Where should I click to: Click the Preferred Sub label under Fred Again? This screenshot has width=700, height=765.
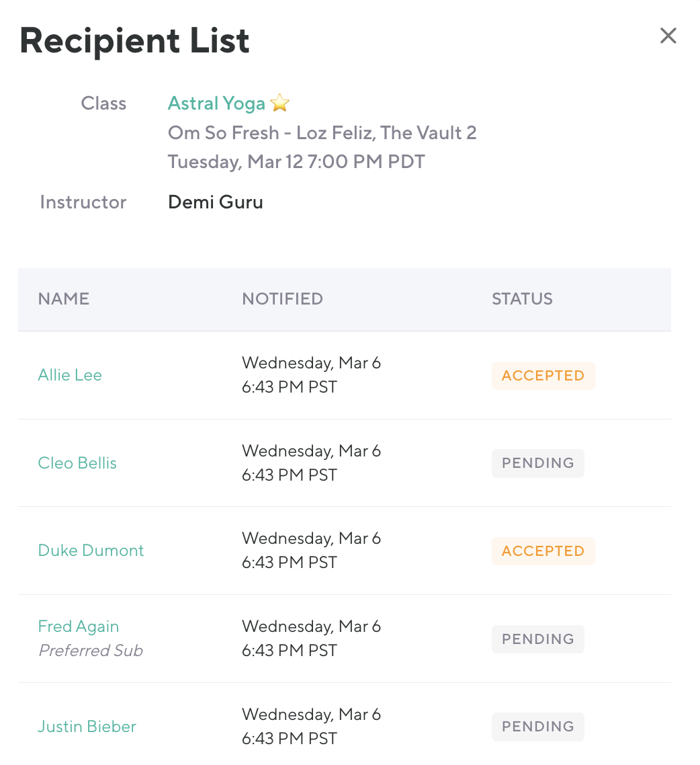91,651
